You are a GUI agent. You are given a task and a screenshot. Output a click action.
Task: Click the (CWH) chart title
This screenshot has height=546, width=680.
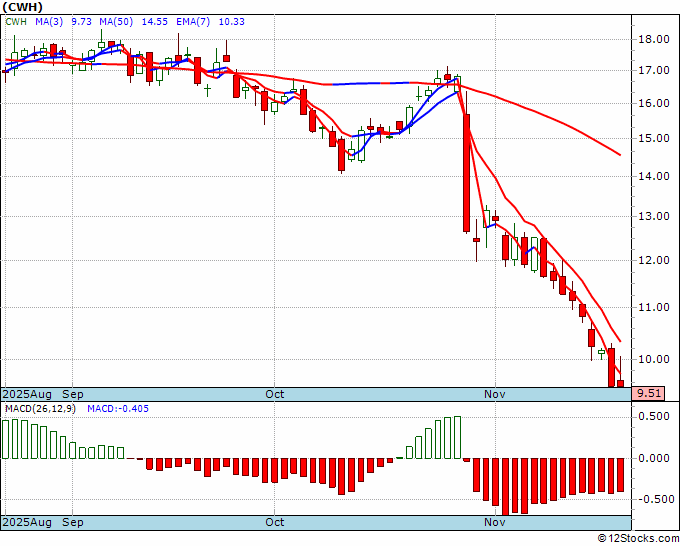(23, 7)
